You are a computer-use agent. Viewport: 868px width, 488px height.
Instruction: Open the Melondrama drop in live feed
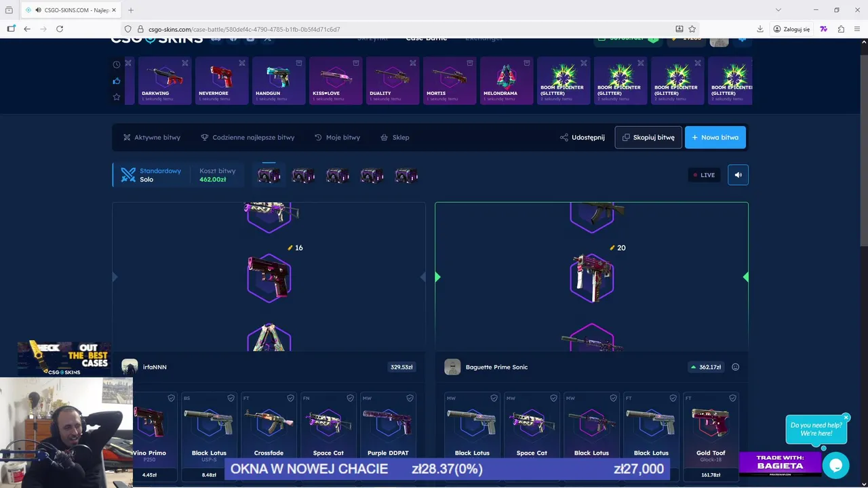pos(507,81)
